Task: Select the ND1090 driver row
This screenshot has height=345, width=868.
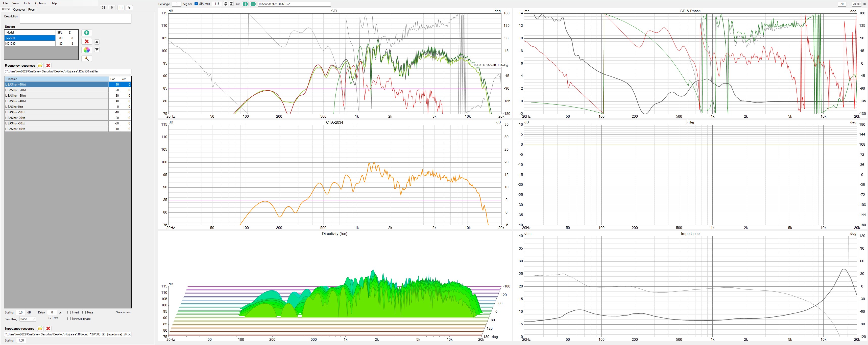Action: pos(29,43)
